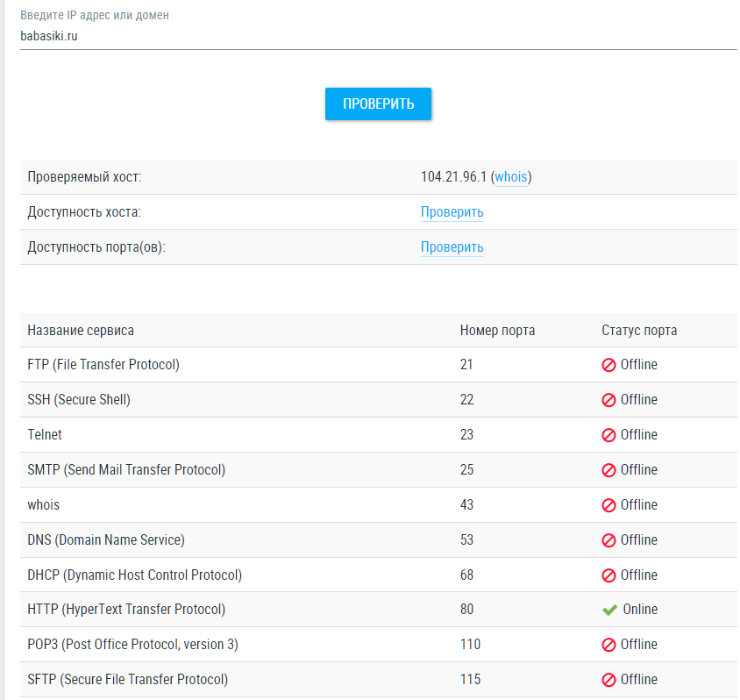Click port number 68

click(466, 575)
